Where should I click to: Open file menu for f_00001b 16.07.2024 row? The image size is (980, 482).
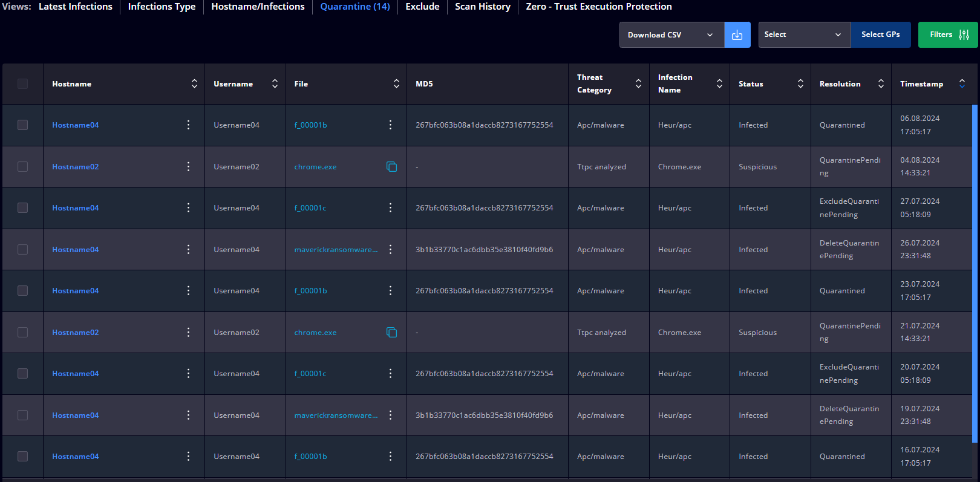(x=390, y=456)
